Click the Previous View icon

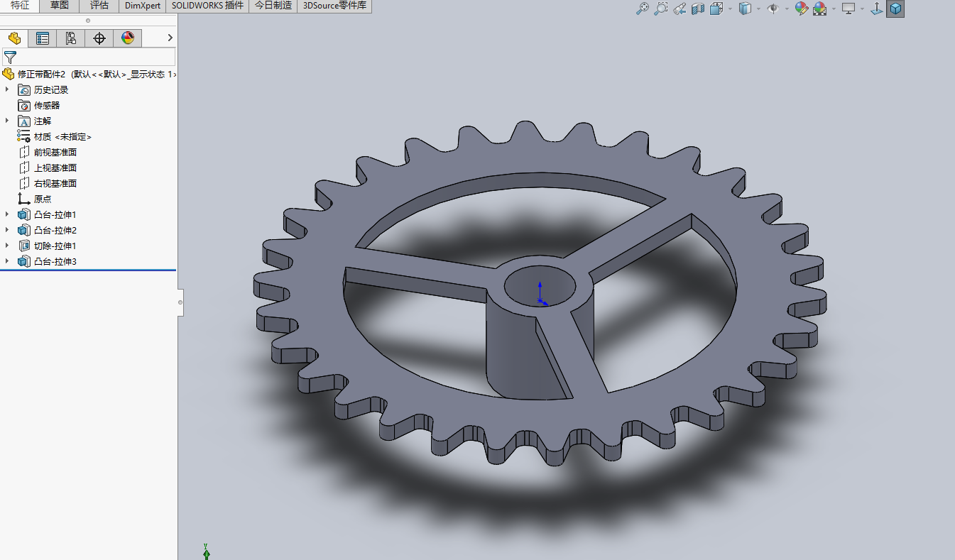[x=680, y=9]
